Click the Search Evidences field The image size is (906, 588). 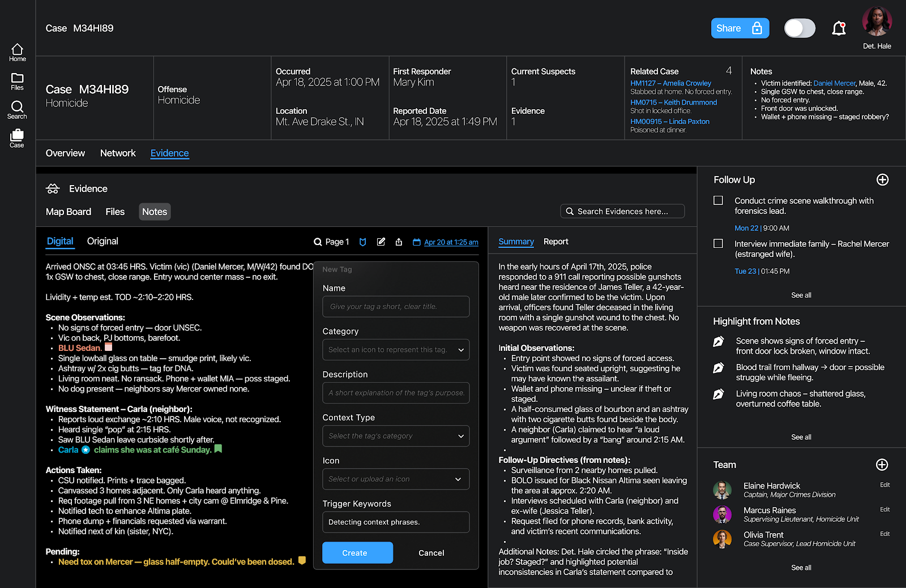[622, 211]
